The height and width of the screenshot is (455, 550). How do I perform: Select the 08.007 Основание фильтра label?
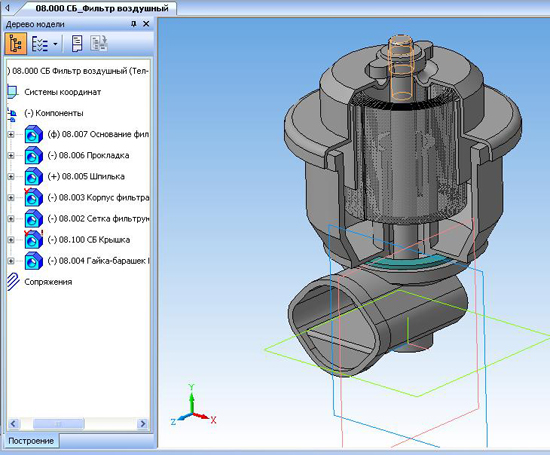[98, 134]
